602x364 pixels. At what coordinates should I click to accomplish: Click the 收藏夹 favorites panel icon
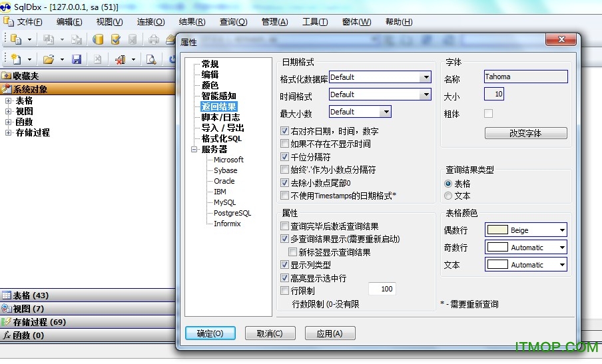[x=7, y=76]
